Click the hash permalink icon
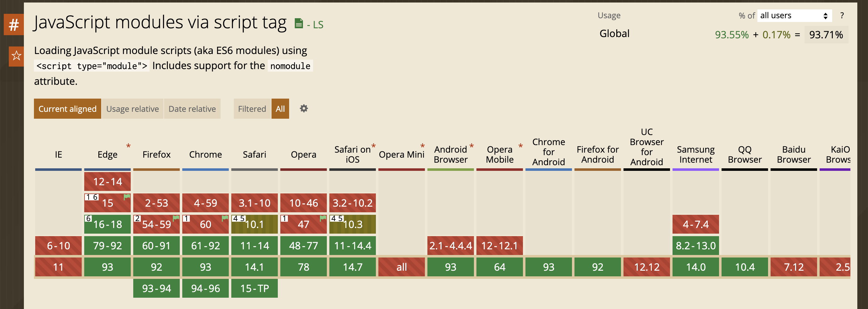This screenshot has height=309, width=868. point(14,24)
